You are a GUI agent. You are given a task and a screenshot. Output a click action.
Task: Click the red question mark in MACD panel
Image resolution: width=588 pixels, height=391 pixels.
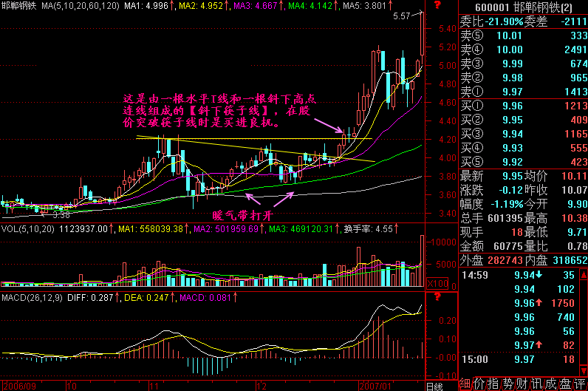(438, 297)
